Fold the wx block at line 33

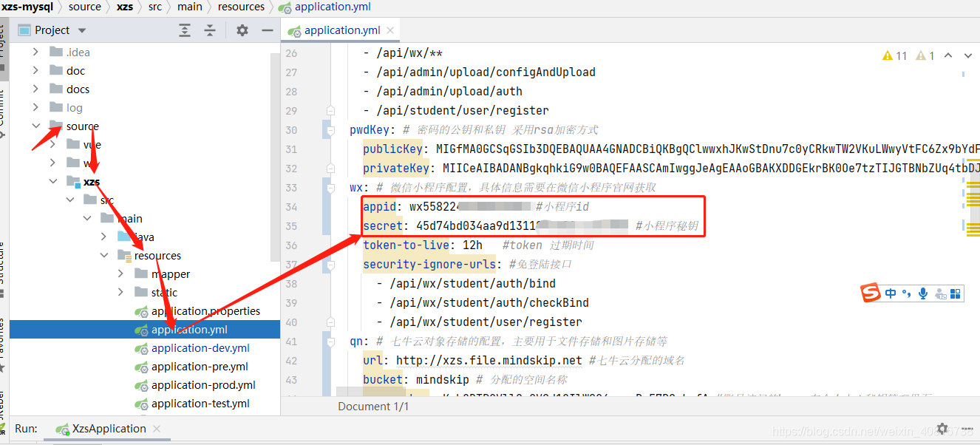click(x=330, y=188)
